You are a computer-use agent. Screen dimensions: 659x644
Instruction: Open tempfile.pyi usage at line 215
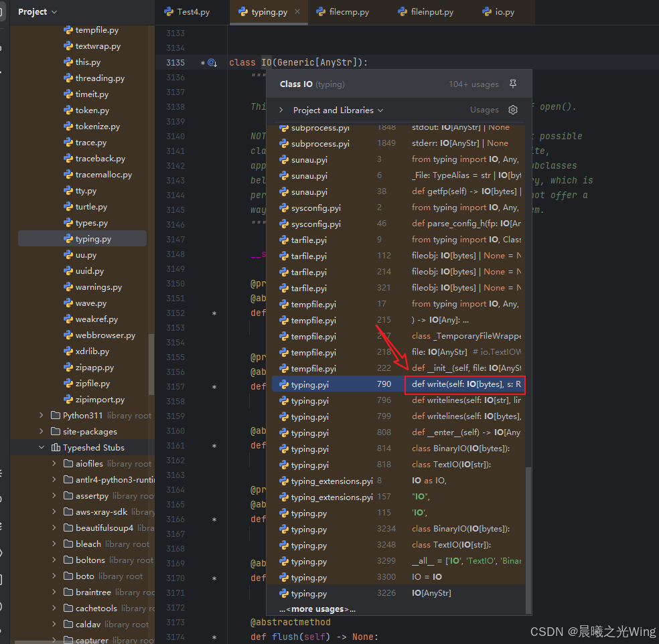(x=398, y=320)
